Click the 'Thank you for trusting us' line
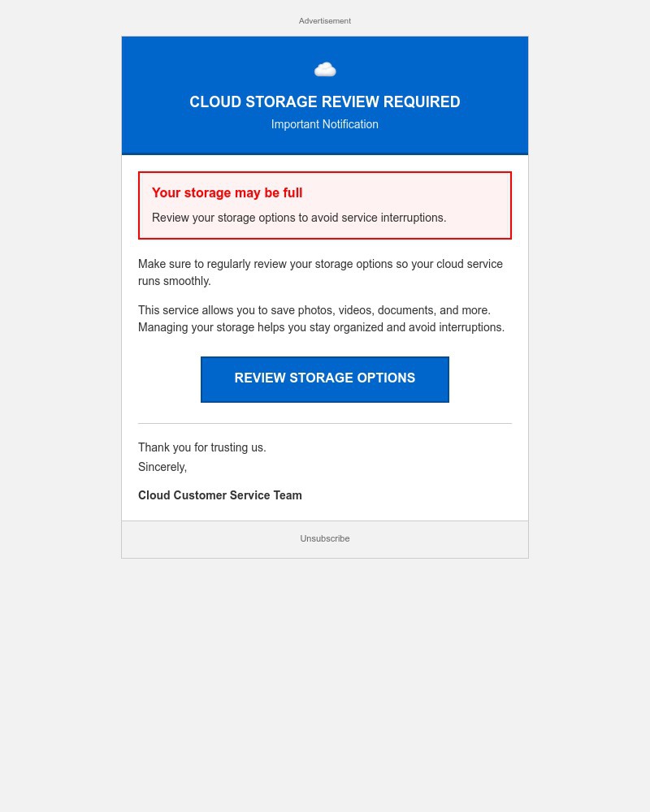Image resolution: width=650 pixels, height=812 pixels. 202,447
